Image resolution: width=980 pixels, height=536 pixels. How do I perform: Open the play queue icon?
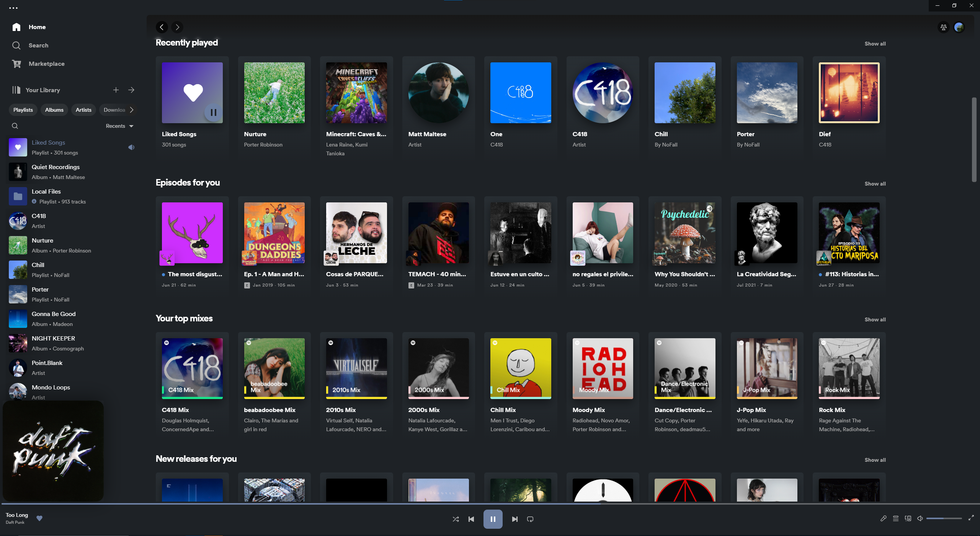tap(895, 518)
